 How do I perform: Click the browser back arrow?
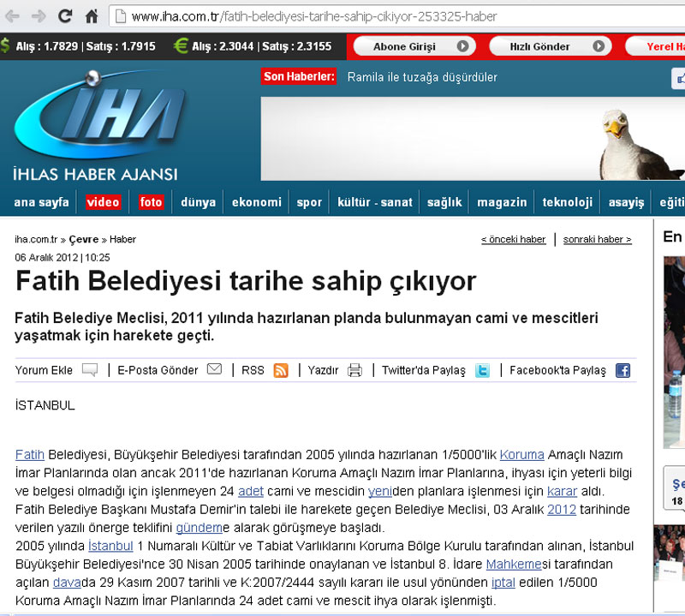tap(12, 16)
